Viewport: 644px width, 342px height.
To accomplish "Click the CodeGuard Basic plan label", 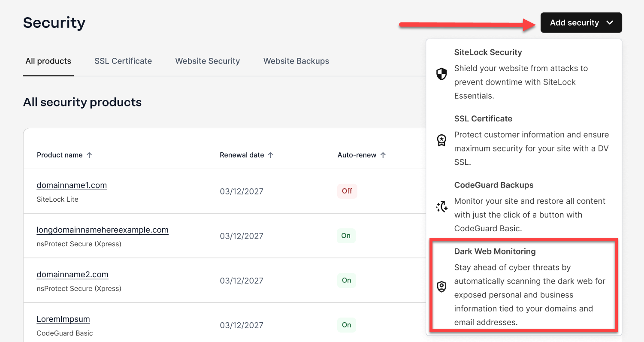I will [65, 333].
